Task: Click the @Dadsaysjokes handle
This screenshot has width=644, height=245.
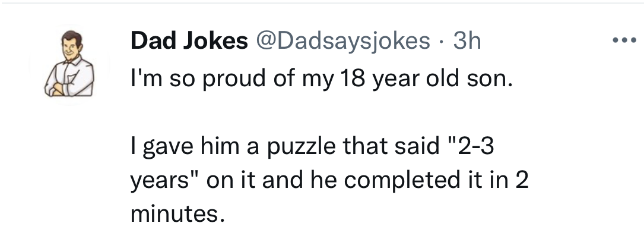Action: tap(342, 41)
